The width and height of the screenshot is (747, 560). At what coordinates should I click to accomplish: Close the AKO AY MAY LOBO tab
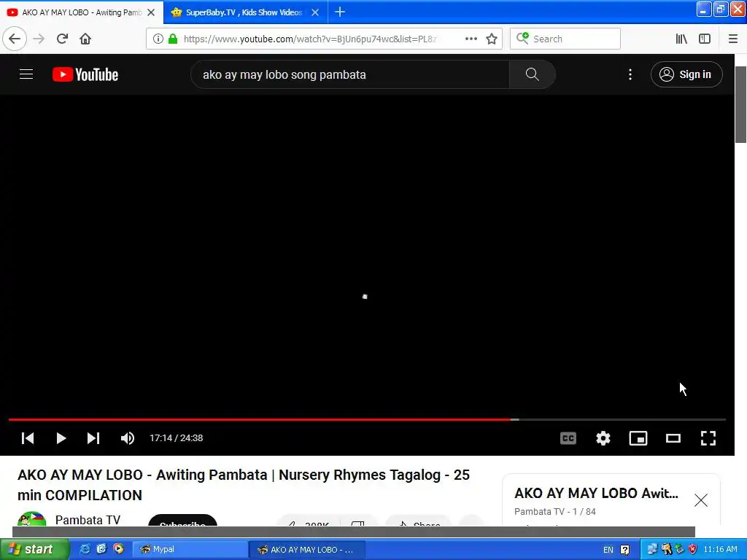tap(151, 12)
